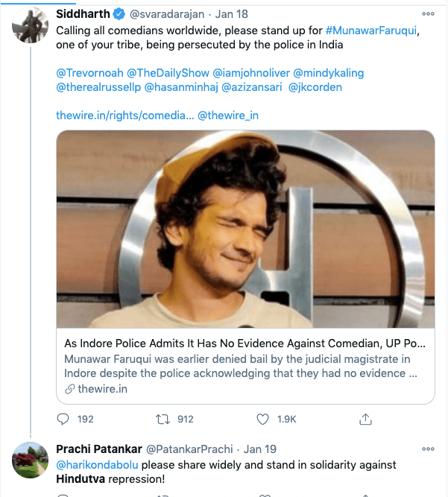
Task: Click the @thewire_in mention
Action: 228,115
